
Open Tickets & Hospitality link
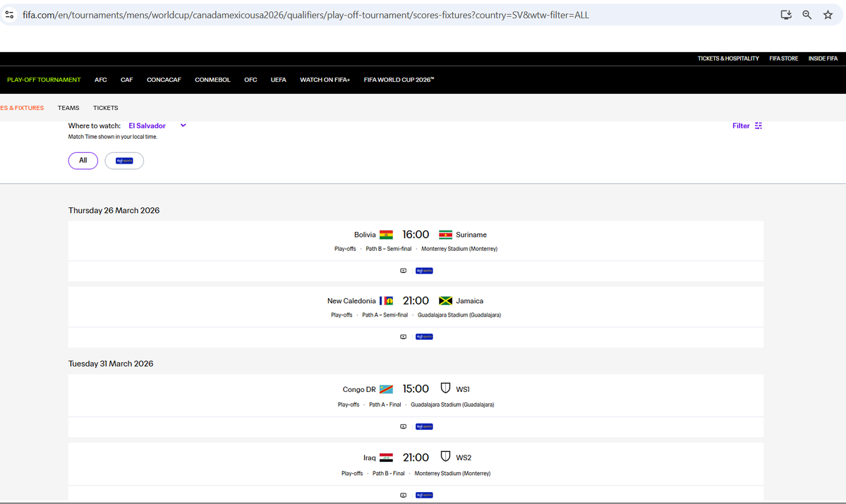pyautogui.click(x=728, y=59)
